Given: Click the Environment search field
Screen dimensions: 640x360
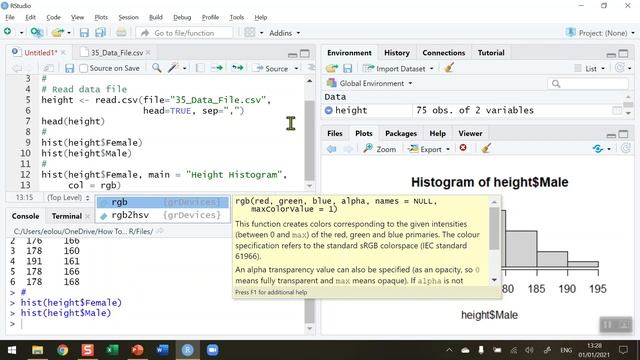Looking at the screenshot, I should [588, 84].
